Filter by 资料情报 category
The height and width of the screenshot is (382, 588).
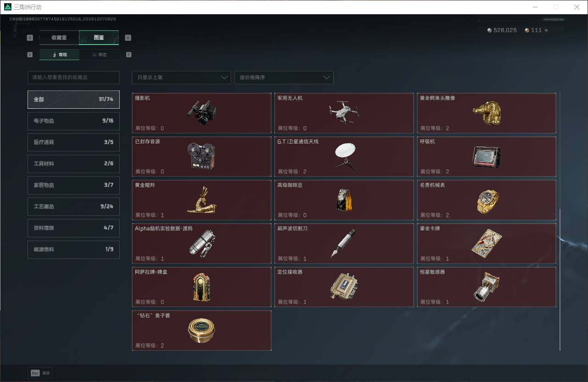[73, 228]
